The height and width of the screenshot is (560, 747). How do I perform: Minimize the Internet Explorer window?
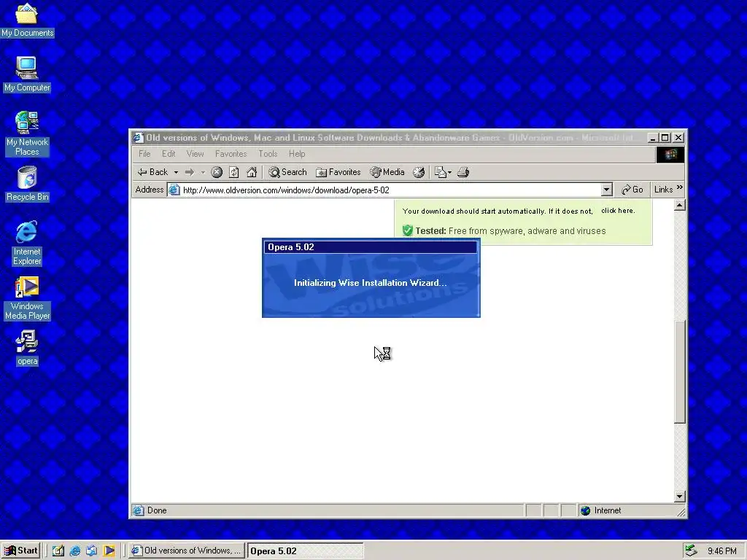coord(653,138)
